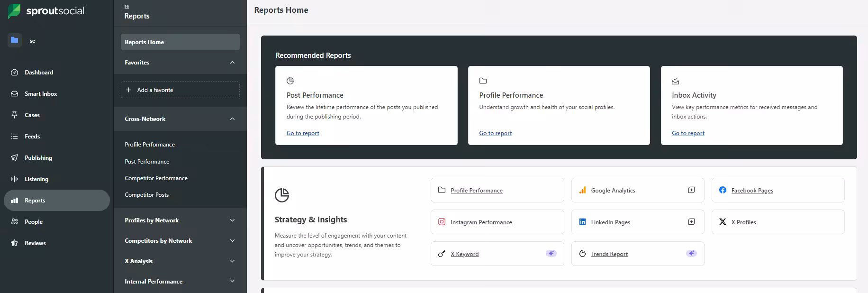Click the Reports bar chart icon

15,201
